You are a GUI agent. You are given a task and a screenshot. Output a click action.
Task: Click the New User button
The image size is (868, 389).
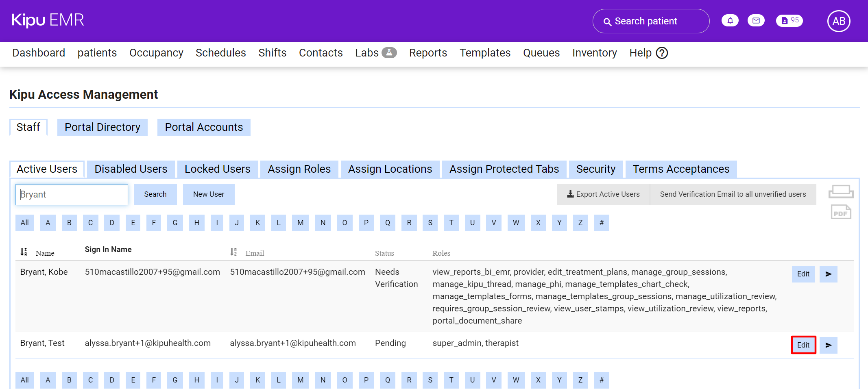pyautogui.click(x=208, y=194)
